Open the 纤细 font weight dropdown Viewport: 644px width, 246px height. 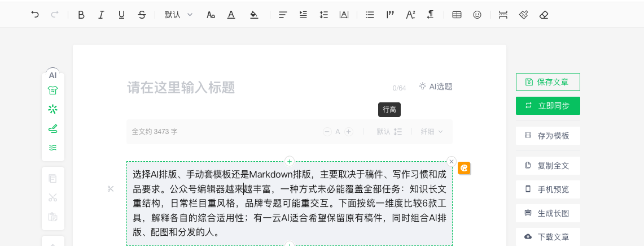click(432, 132)
